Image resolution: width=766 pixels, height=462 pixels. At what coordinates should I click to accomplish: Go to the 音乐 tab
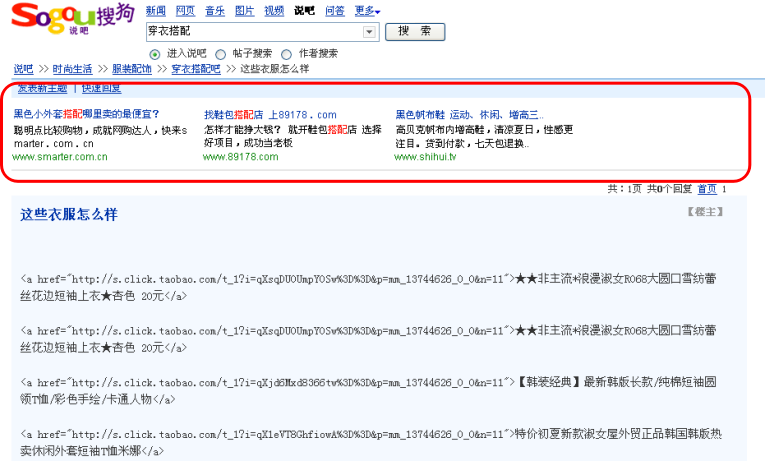(x=215, y=11)
